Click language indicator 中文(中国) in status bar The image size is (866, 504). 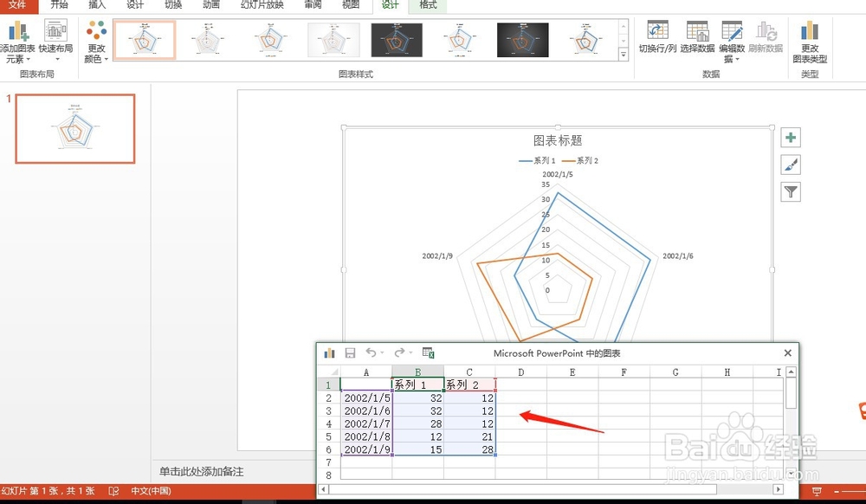pyautogui.click(x=151, y=491)
